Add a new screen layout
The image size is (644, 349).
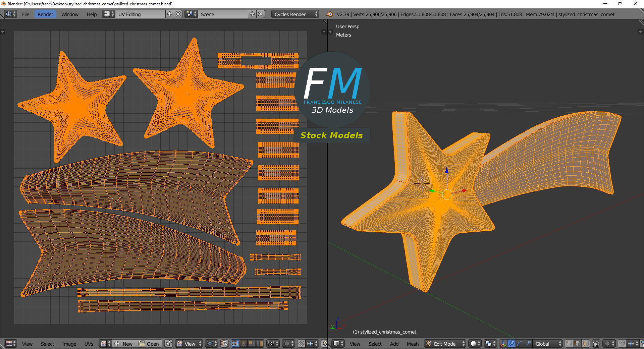[170, 14]
